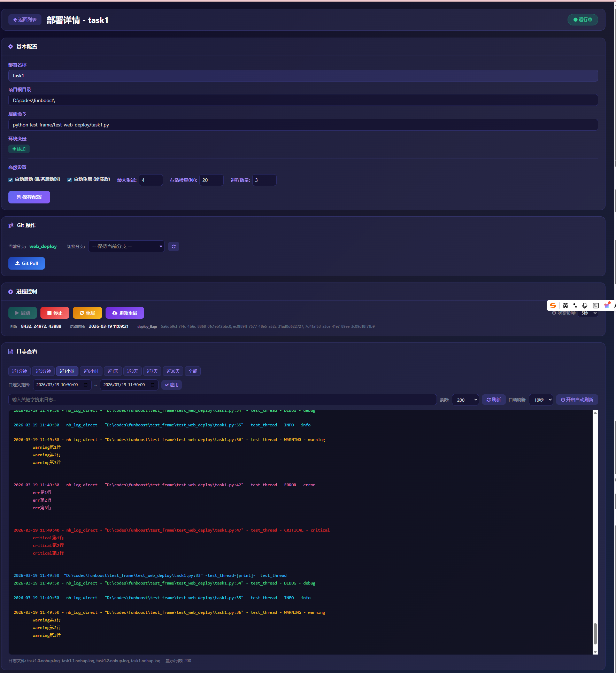Click the log scrollbar up arrow

595,413
